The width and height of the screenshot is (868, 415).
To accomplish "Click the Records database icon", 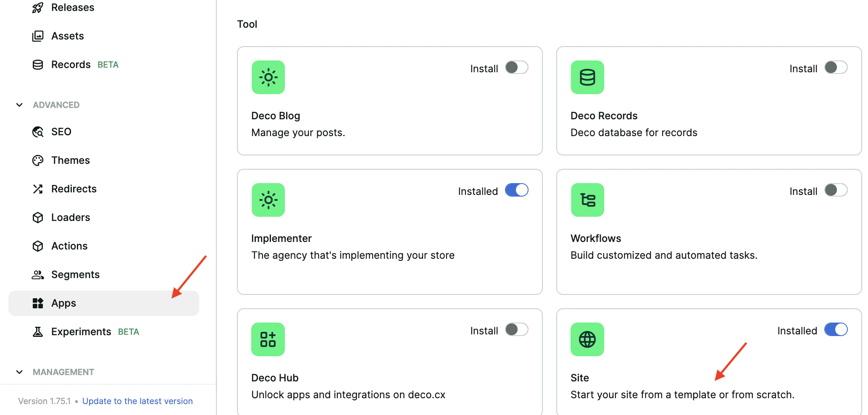I will pyautogui.click(x=37, y=64).
